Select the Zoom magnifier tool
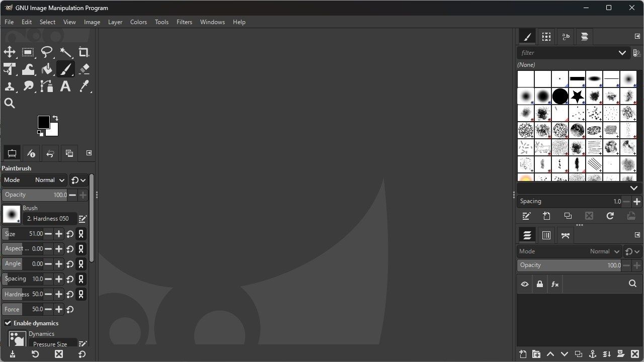This screenshot has width=644, height=362. point(10,104)
